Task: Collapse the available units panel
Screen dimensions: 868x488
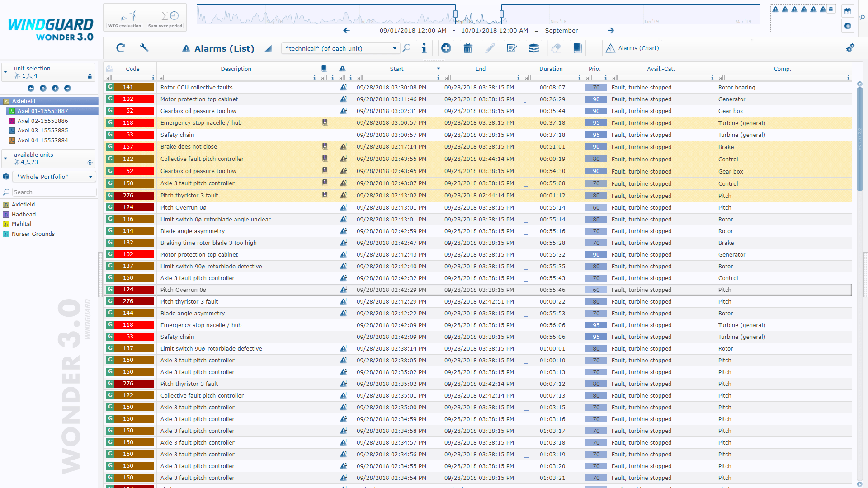Action: (5, 159)
